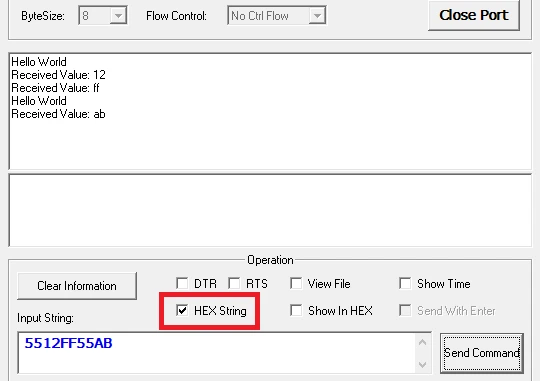This screenshot has width=540, height=381.
Task: Click the empty lower output text area
Action: 270,210
